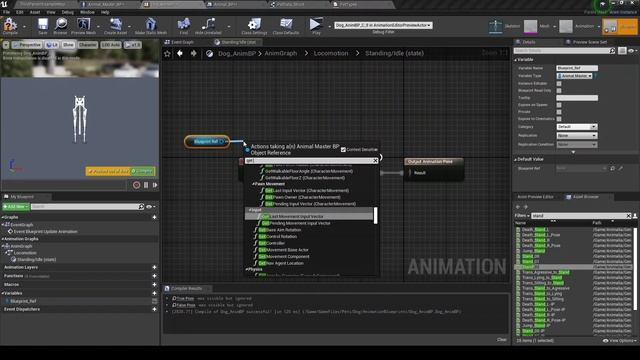Toggle Expose to Cinematics checkbox
This screenshot has width=640, height=360.
point(559,119)
